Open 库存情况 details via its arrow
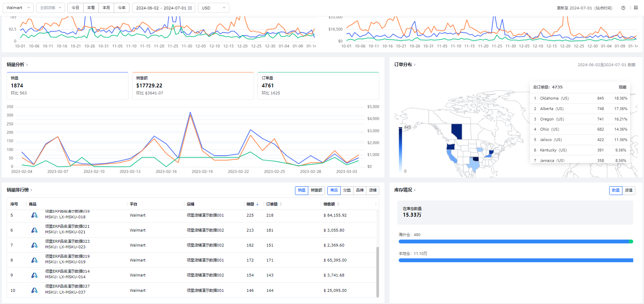This screenshot has width=644, height=304. pos(415,190)
